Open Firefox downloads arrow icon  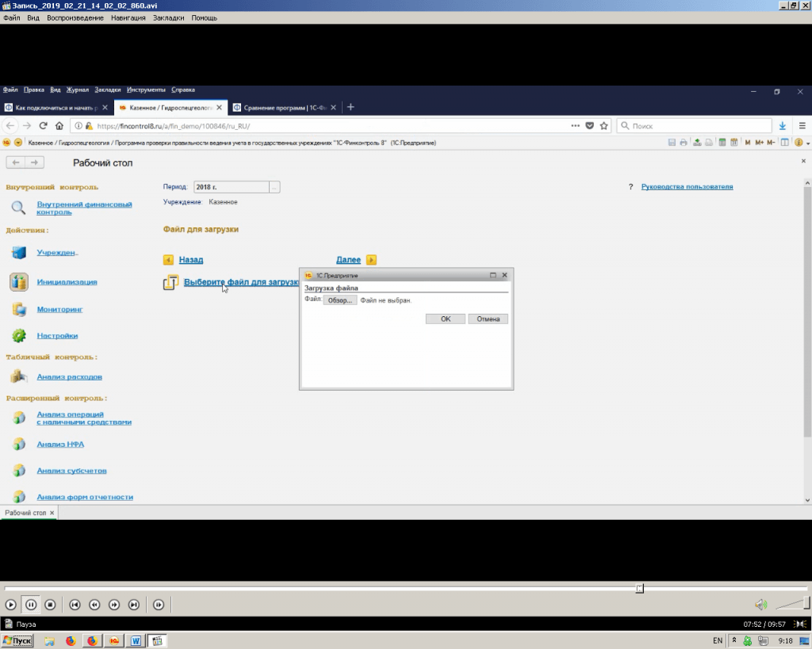point(783,126)
